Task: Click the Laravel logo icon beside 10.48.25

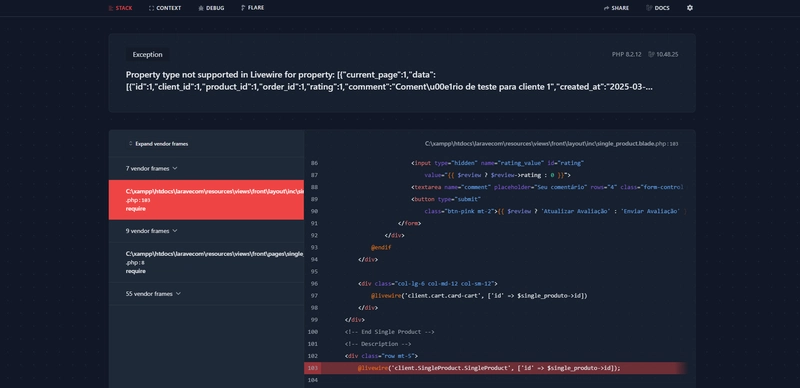Action: tap(652, 54)
